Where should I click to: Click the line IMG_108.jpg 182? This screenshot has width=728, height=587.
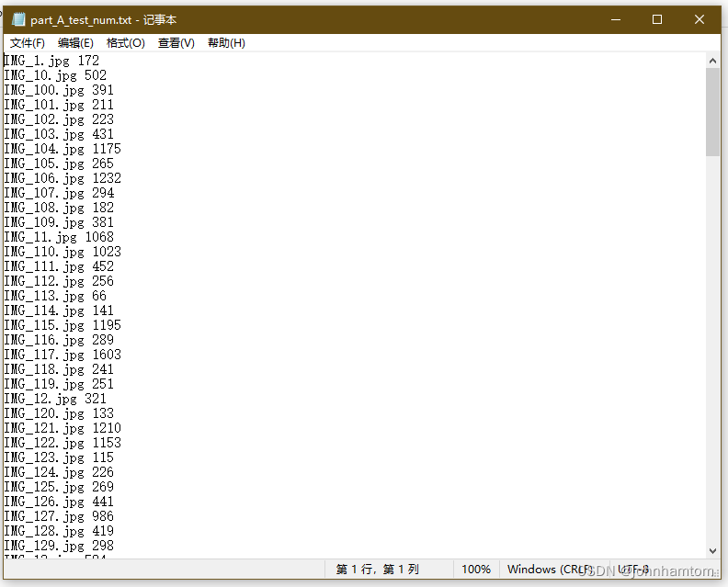pos(59,208)
